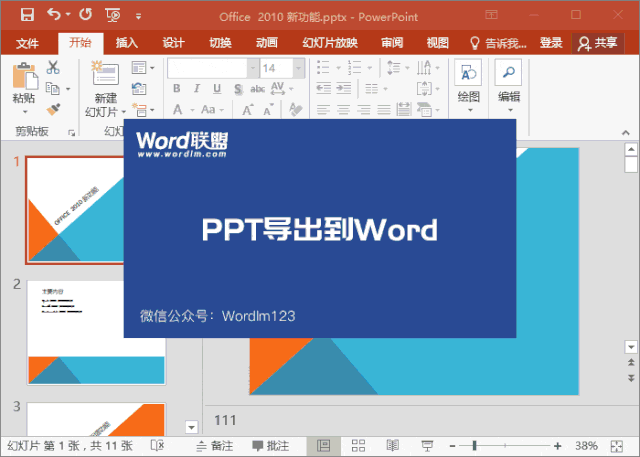
Task: Click the Align Text icon
Action: coord(424,89)
